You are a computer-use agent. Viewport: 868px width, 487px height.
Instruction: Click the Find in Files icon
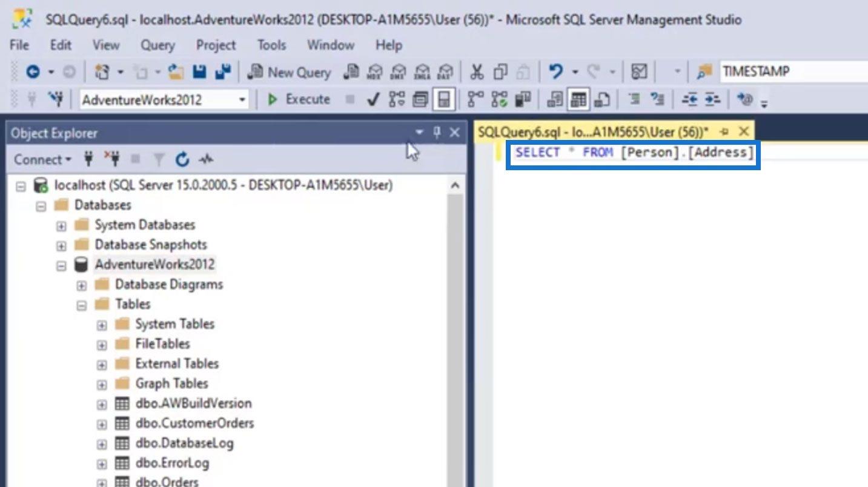(x=704, y=72)
